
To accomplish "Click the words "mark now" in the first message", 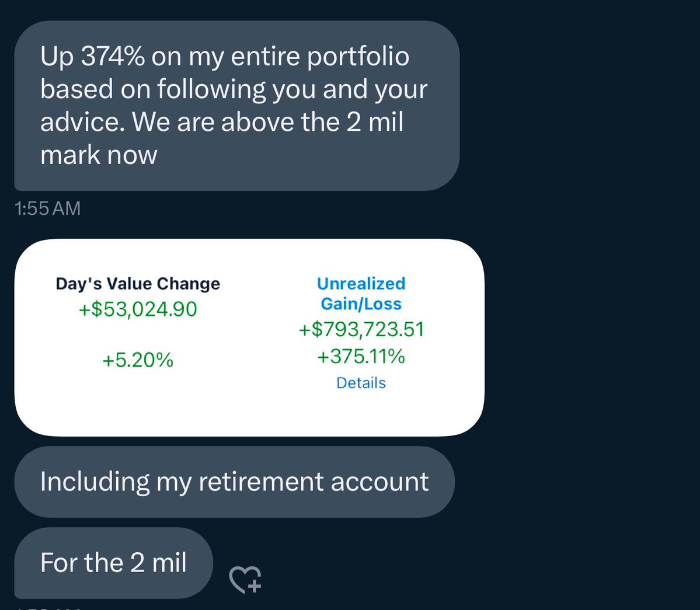I will [x=99, y=155].
